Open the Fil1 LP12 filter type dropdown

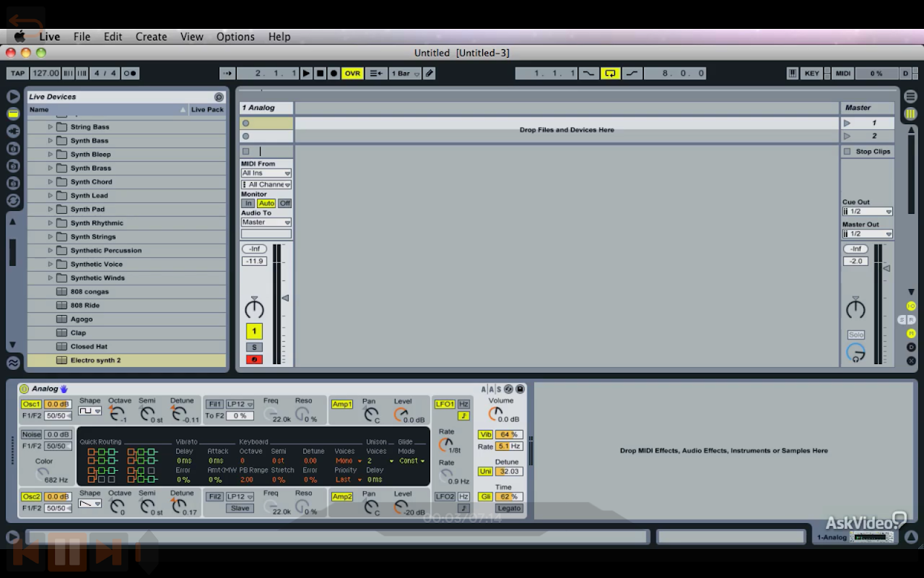[x=240, y=405]
